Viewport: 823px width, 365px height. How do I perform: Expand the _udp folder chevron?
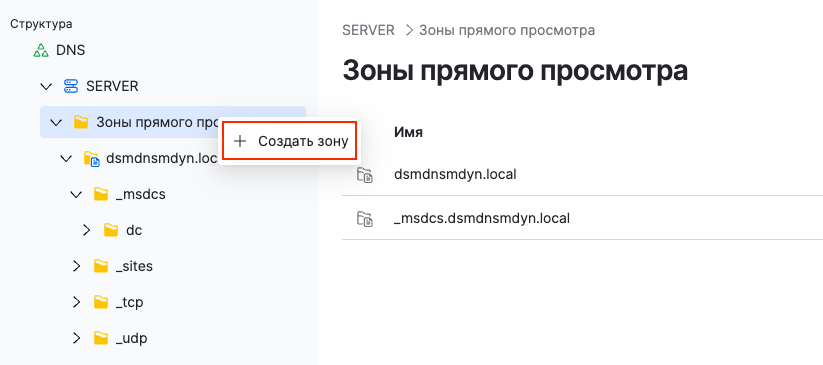(77, 338)
